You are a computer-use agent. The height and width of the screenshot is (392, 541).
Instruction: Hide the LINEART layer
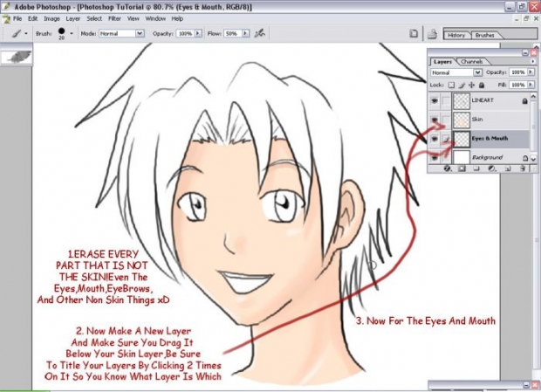(x=435, y=100)
